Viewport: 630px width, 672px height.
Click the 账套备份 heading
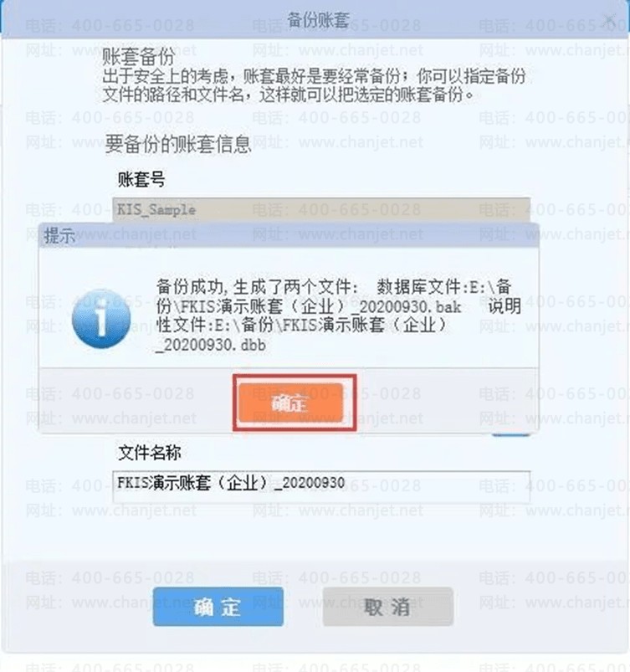(138, 57)
